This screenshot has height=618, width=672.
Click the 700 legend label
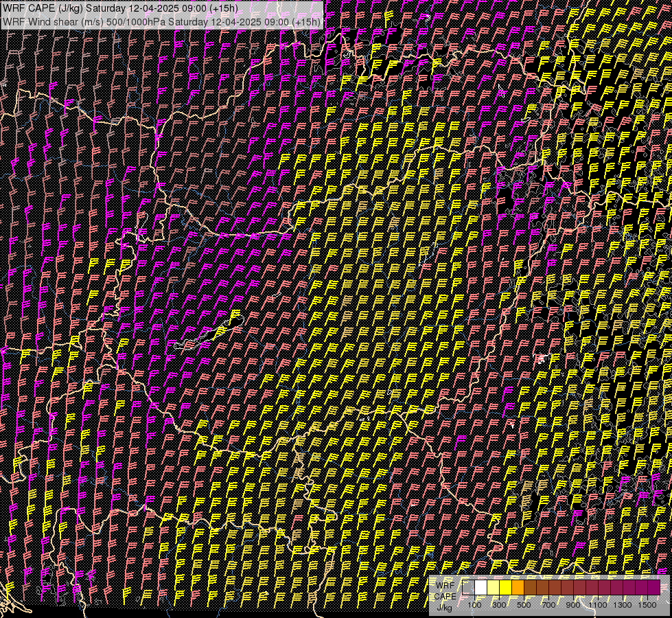coord(548,605)
